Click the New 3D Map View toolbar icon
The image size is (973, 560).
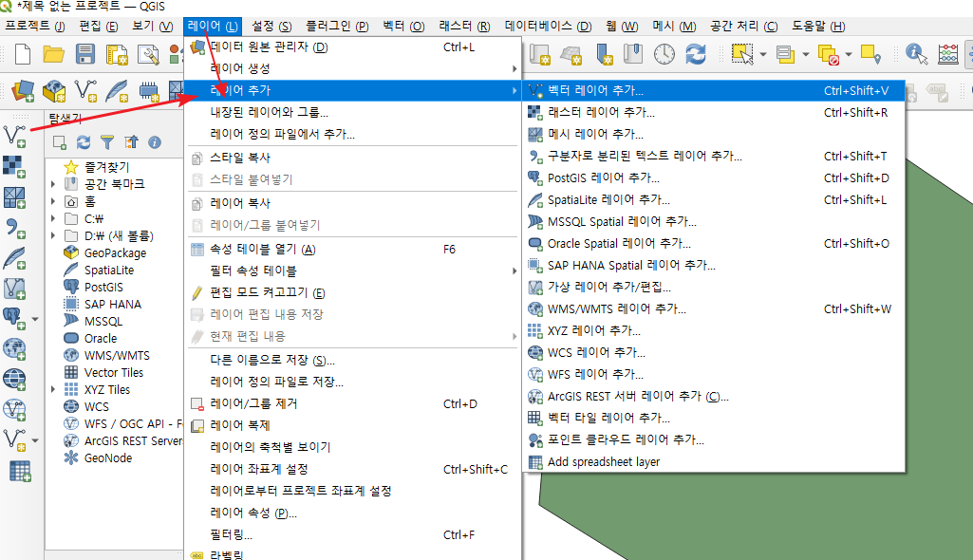pos(571,54)
